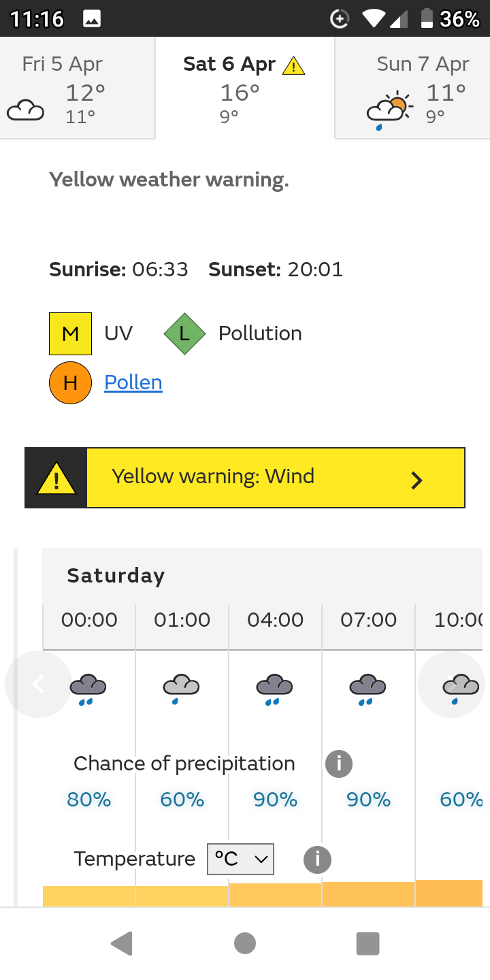Tap the green Pollution L diamond icon
This screenshot has height=980, width=490.
pyautogui.click(x=184, y=333)
